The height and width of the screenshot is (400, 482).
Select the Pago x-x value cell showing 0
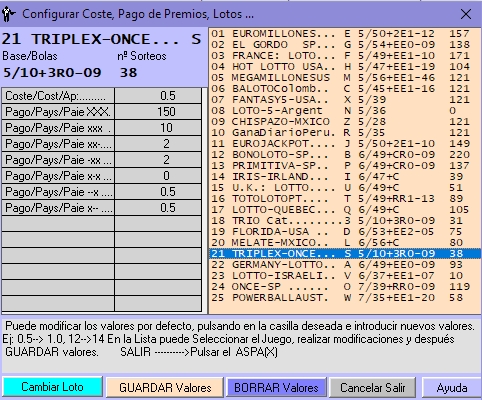point(158,176)
